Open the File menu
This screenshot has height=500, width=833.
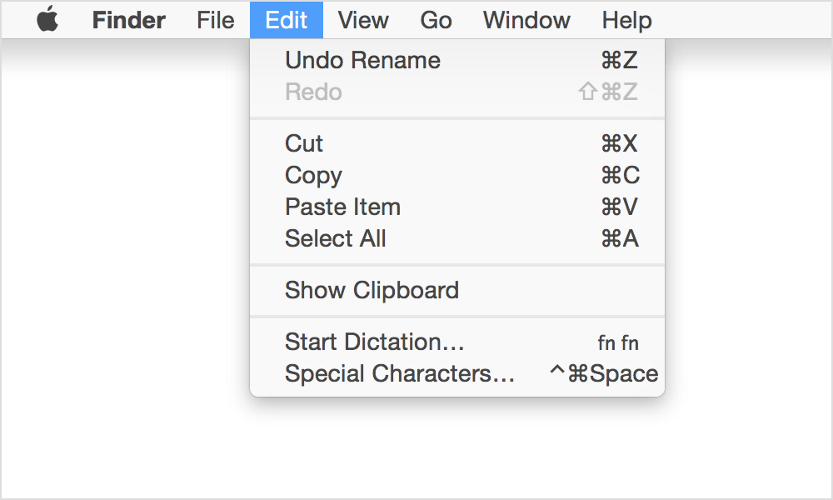point(216,20)
